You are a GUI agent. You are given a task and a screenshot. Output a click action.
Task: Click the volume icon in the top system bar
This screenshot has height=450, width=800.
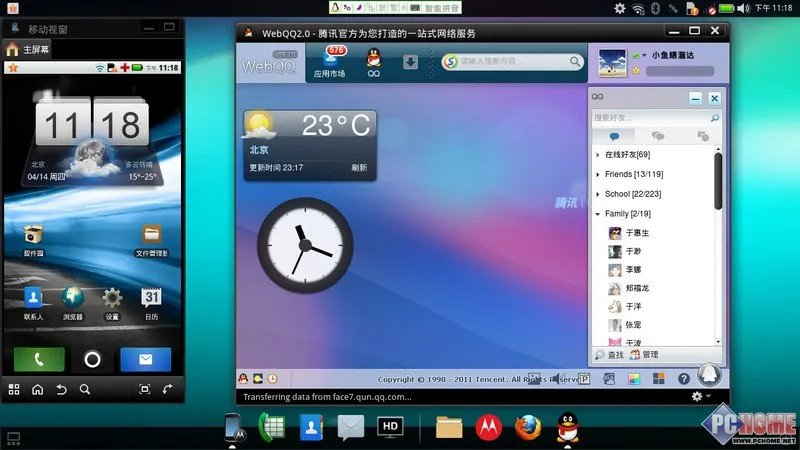[x=743, y=8]
